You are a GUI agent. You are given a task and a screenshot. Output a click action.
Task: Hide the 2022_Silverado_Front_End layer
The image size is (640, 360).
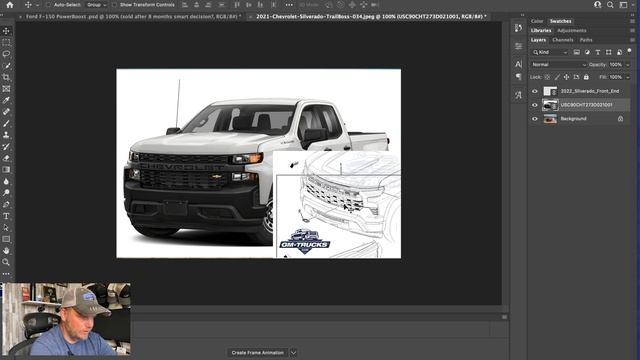click(535, 91)
